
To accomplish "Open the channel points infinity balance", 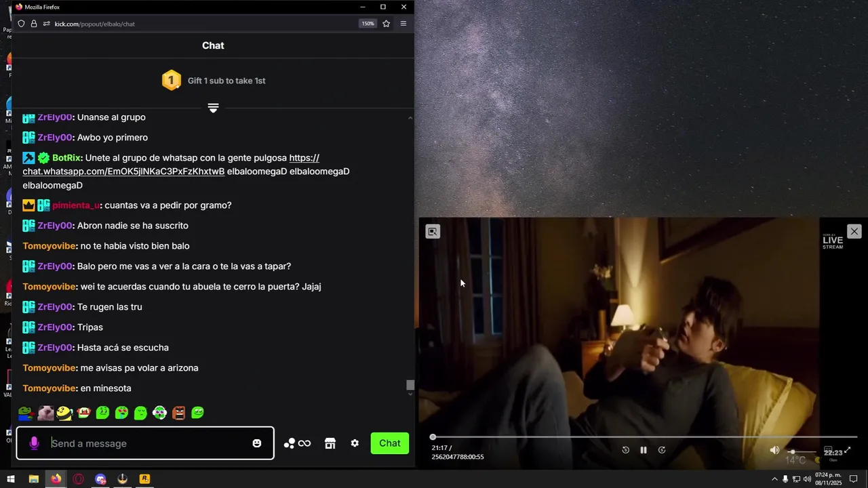I will (297, 443).
